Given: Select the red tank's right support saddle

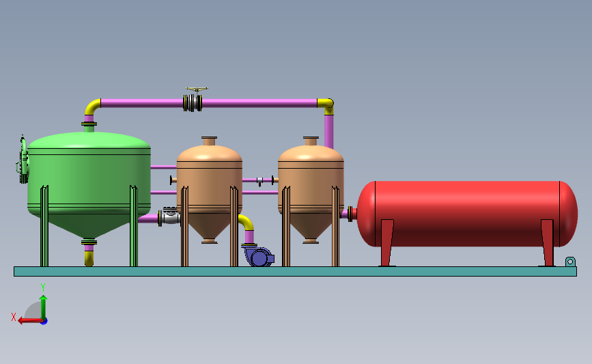Looking at the screenshot, I should click(x=547, y=243).
